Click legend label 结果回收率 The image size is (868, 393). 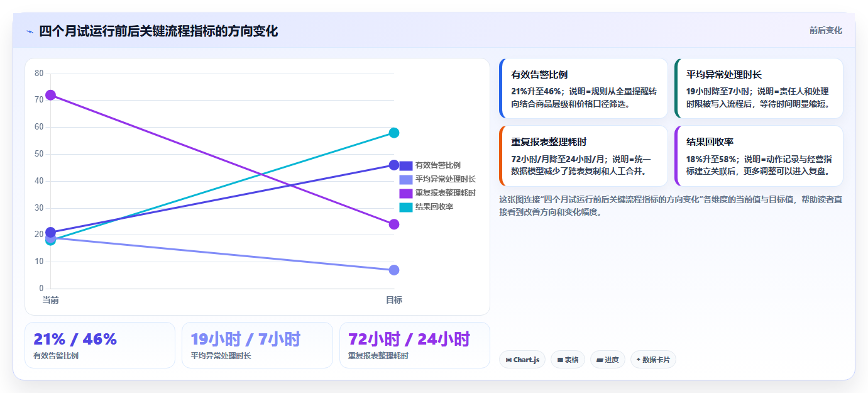tap(434, 207)
